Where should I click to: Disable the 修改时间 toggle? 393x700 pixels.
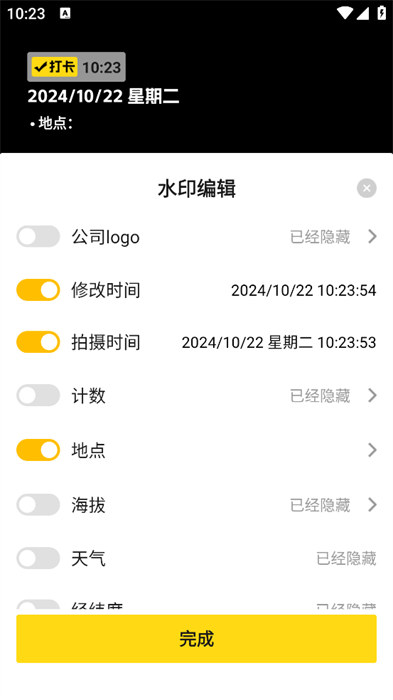[38, 290]
